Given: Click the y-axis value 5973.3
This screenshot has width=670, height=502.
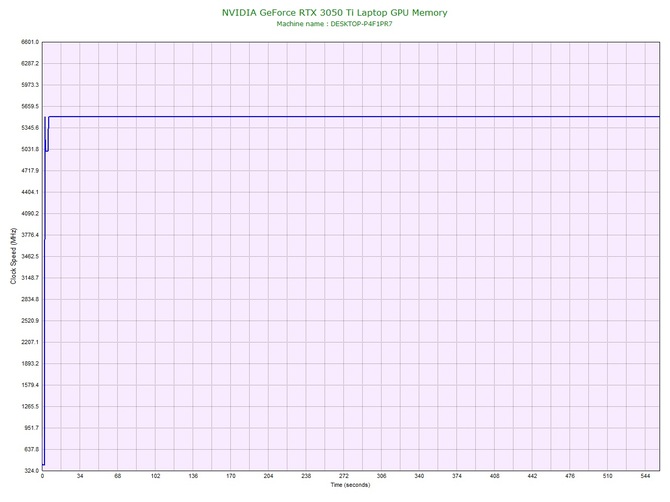Looking at the screenshot, I should click(30, 85).
